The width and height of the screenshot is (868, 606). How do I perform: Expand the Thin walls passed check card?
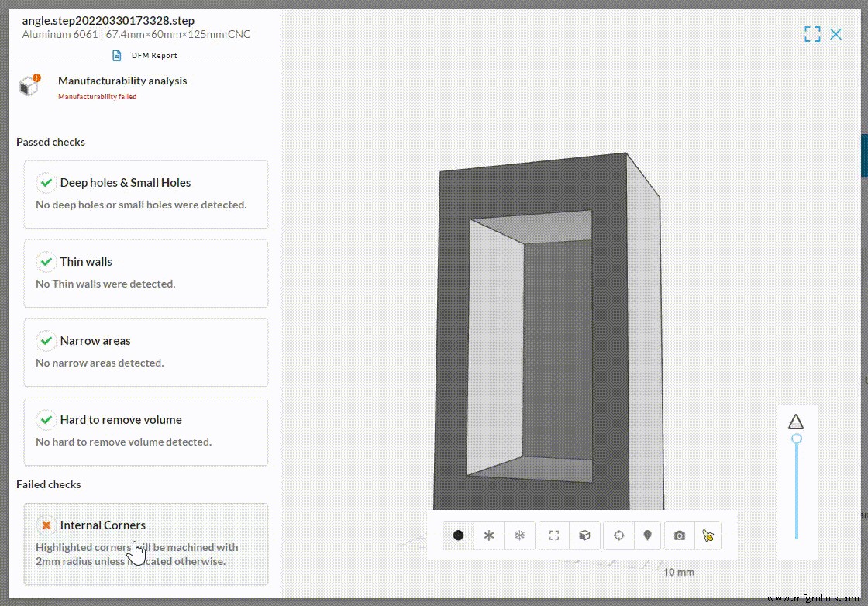click(x=146, y=272)
